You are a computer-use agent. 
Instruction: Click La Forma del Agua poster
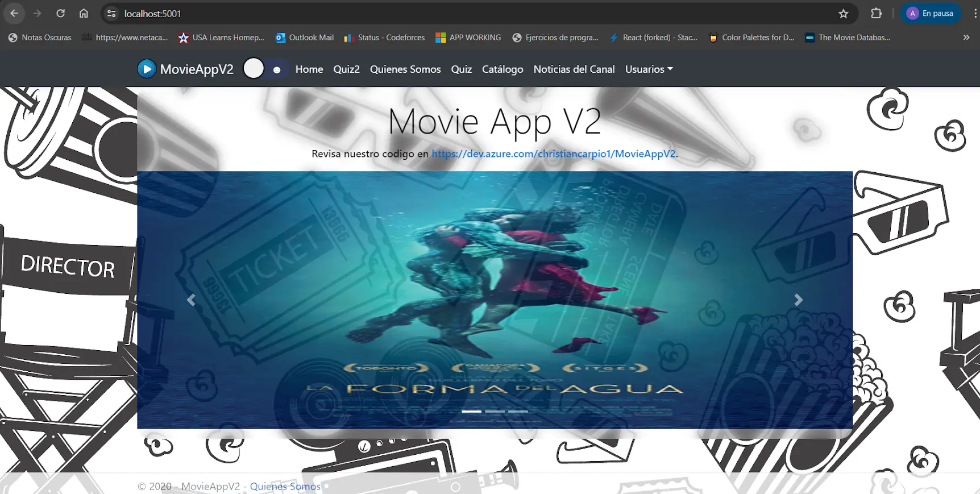point(495,300)
